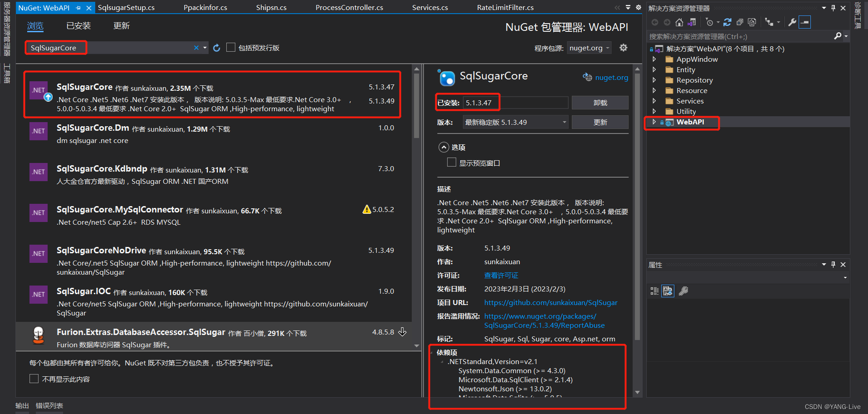Open tab settings gear in tab strip

pos(639,7)
